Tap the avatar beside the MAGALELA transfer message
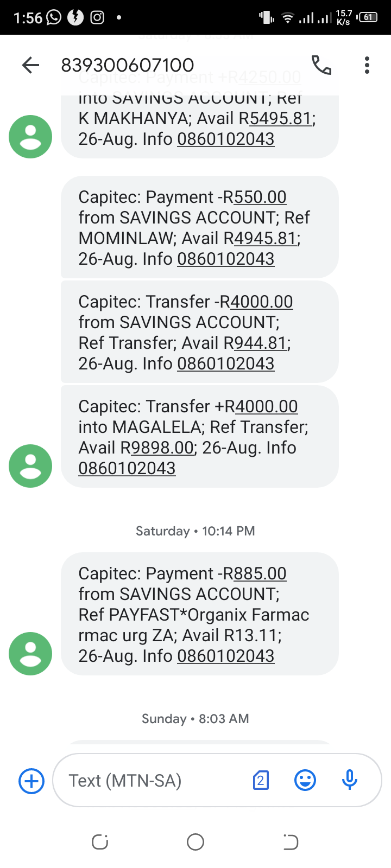Image resolution: width=391 pixels, height=868 pixels. pos(30,466)
